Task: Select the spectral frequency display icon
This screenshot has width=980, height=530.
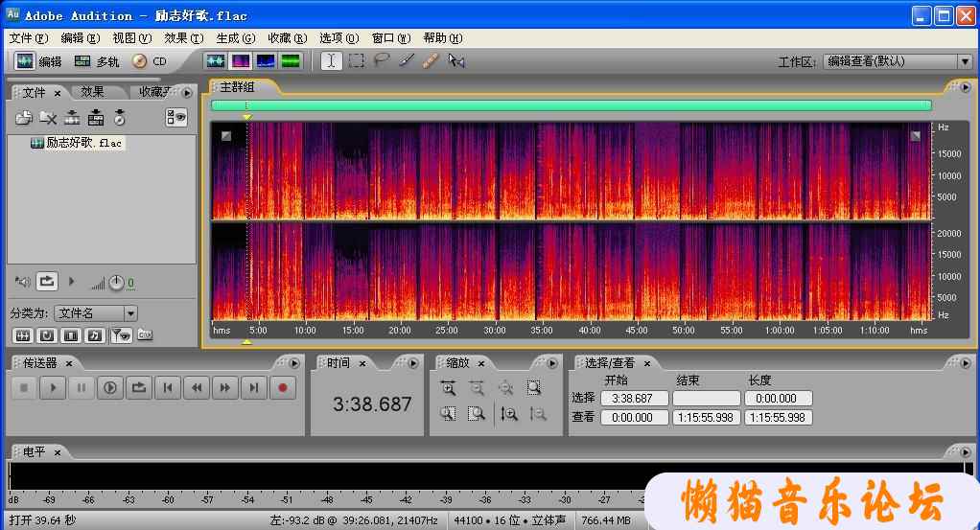Action: (x=241, y=60)
